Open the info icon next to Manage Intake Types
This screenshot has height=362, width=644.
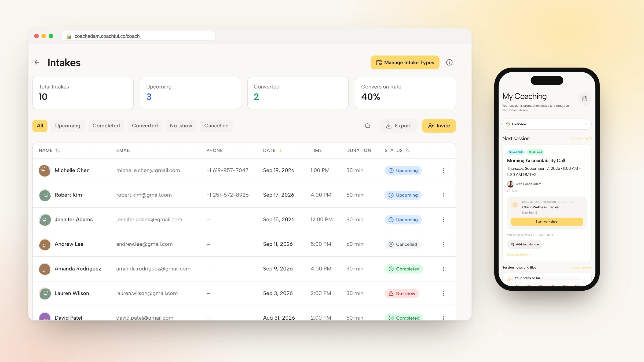[x=449, y=62]
